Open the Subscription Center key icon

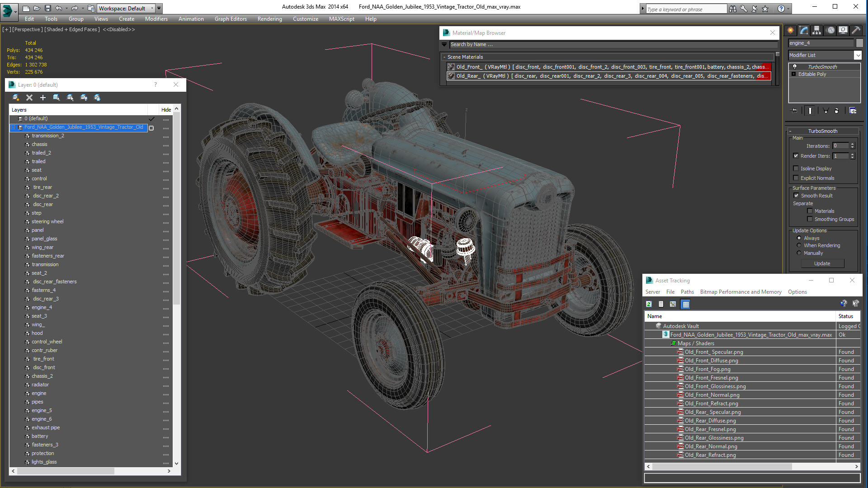pyautogui.click(x=744, y=9)
